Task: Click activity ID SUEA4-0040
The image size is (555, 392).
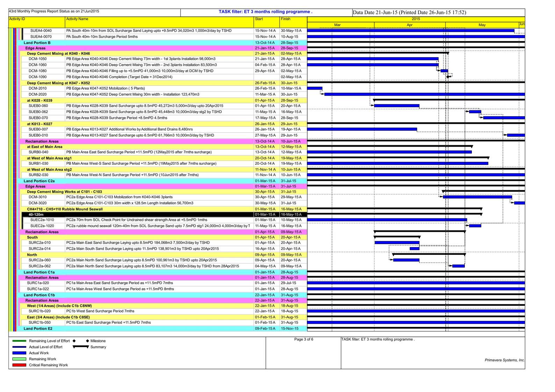Action: point(41,31)
